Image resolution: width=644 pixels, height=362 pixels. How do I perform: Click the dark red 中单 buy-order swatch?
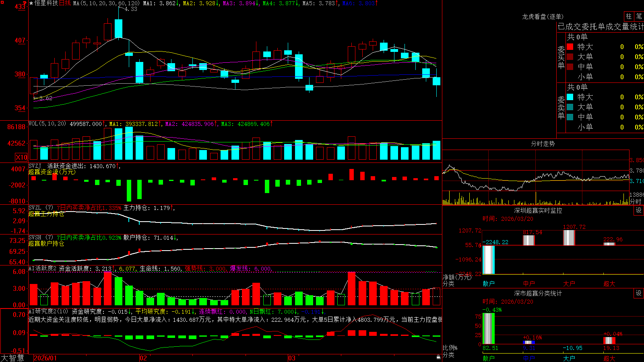(x=570, y=67)
